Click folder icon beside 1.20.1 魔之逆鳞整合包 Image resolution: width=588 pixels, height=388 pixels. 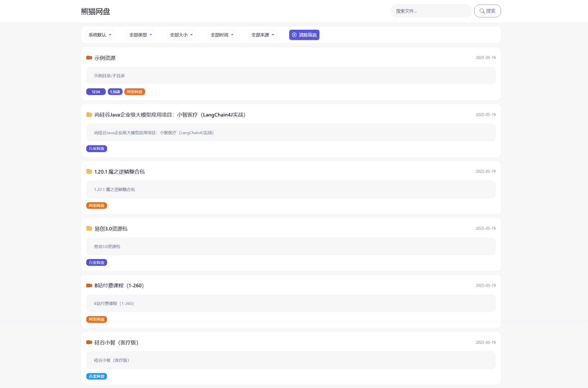click(x=89, y=172)
